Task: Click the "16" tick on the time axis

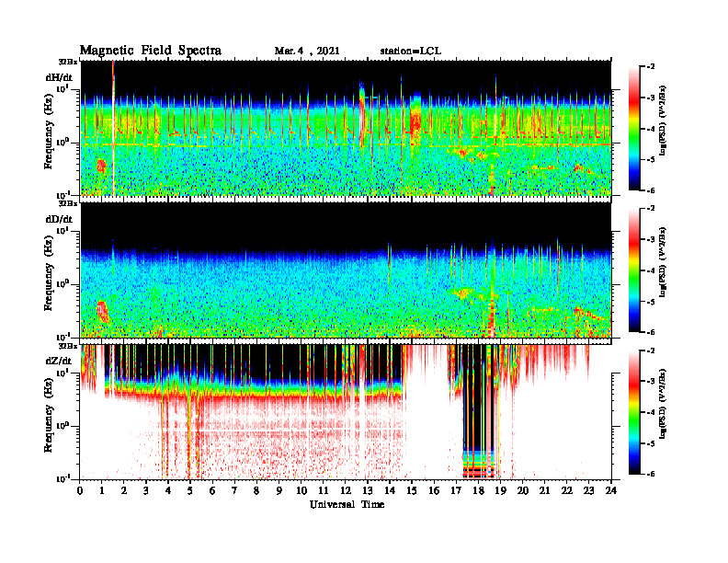Action: (434, 491)
